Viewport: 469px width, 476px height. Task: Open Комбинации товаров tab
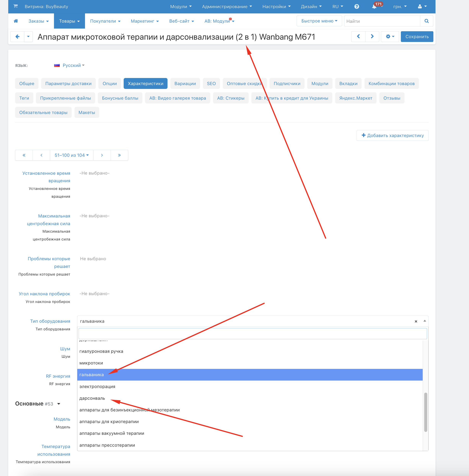(x=391, y=84)
